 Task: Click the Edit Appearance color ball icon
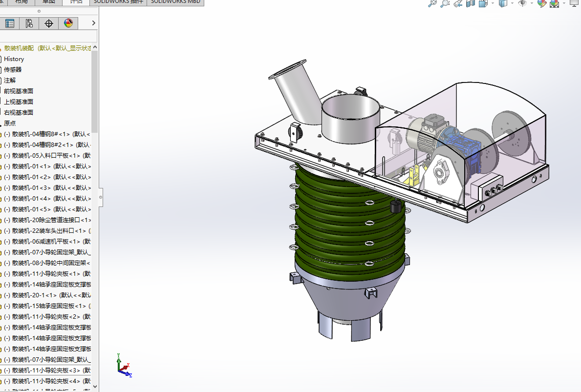(541, 4)
